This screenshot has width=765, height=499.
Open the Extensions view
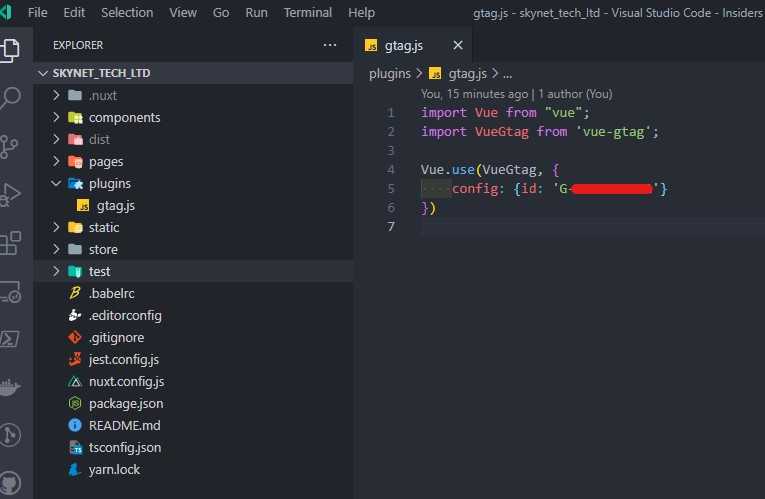click(11, 242)
